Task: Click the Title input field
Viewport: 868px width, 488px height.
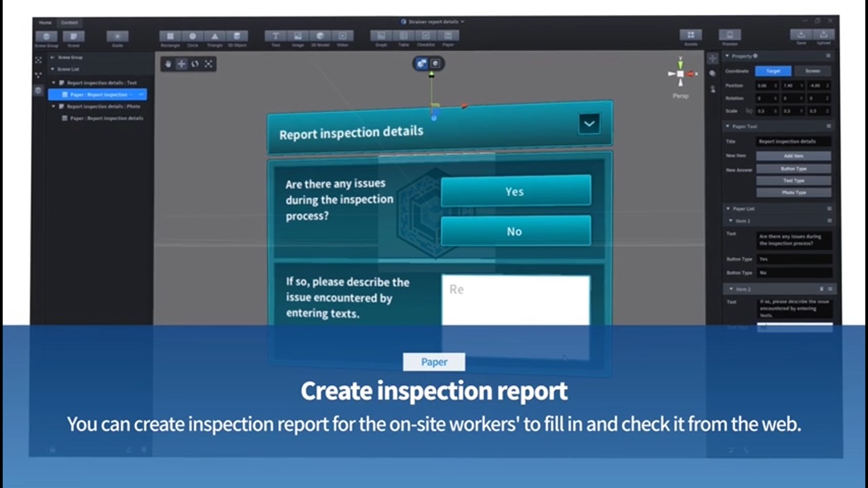Action: point(793,141)
